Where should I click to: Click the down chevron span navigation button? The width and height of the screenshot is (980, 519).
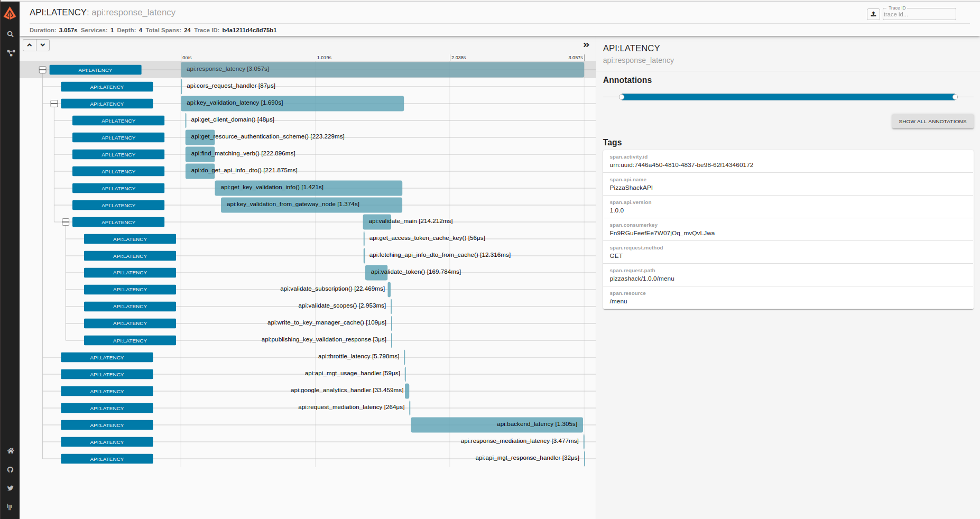click(43, 45)
